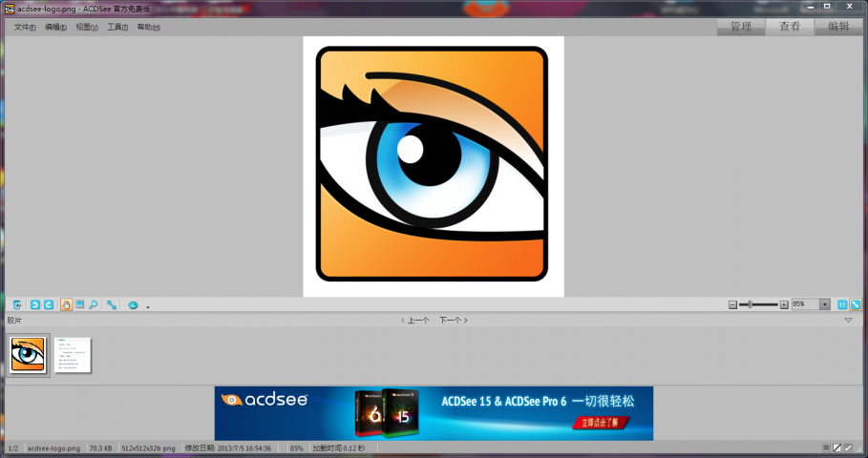
Task: Click the full screen icon
Action: 112,304
